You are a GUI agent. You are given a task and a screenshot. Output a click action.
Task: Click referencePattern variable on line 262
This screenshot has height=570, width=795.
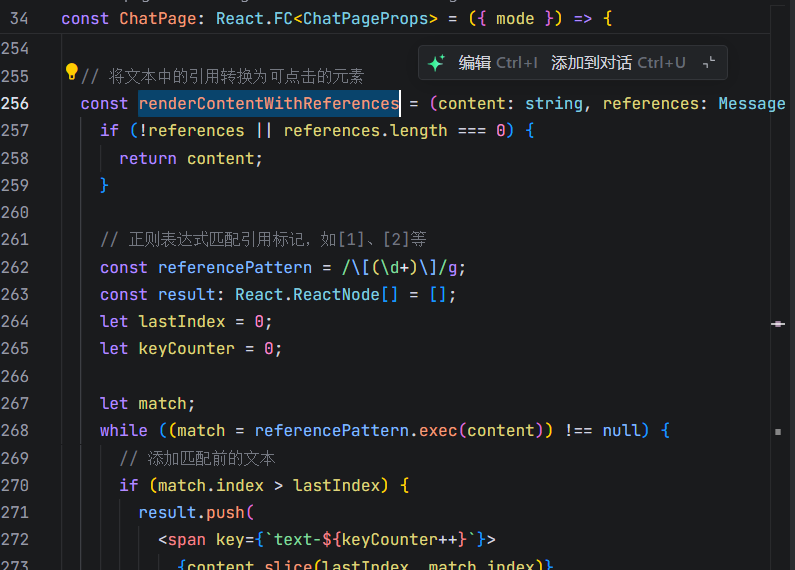[235, 267]
